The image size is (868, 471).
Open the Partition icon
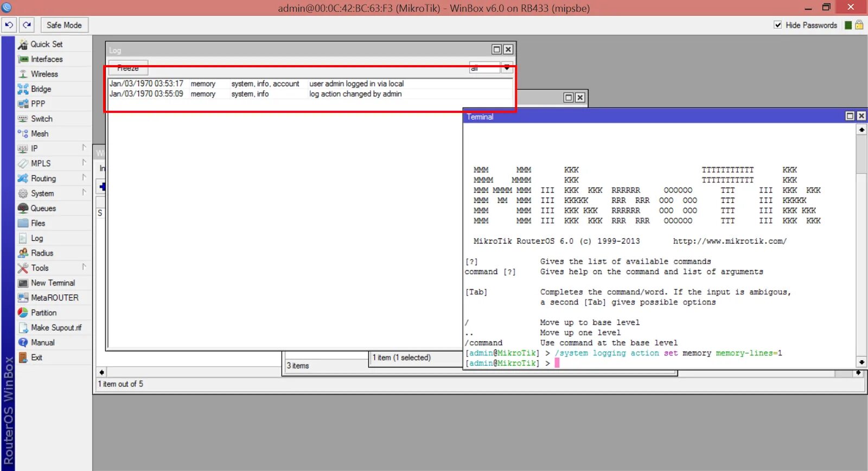(x=23, y=313)
